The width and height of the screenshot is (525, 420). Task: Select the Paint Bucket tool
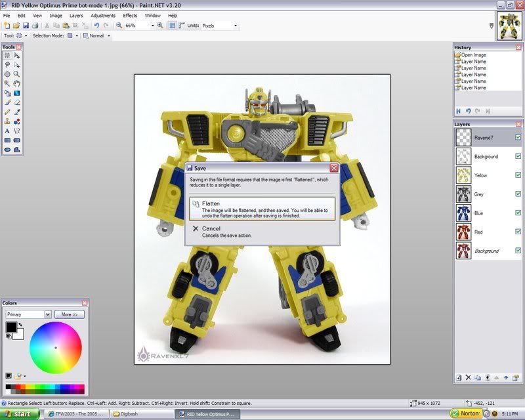[7, 93]
